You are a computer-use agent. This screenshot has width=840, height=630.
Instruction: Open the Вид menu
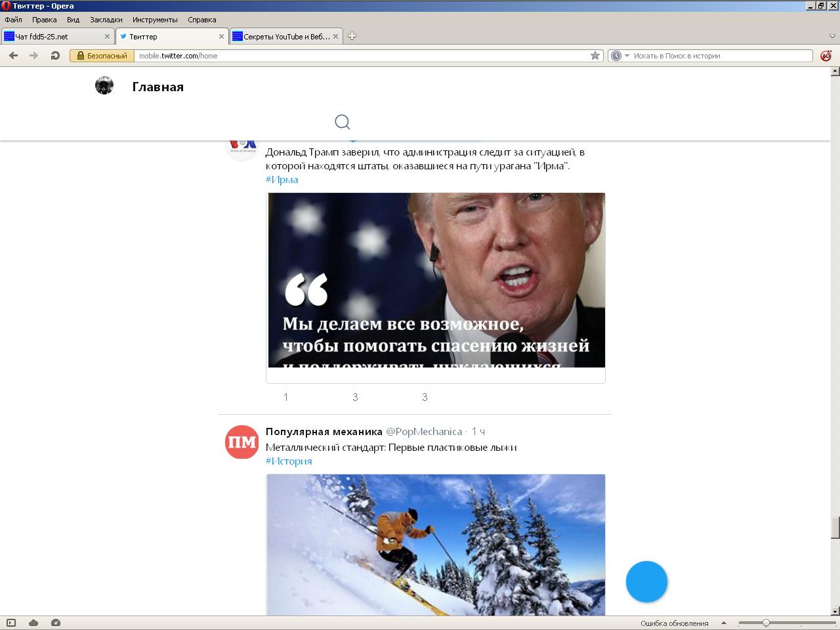73,20
